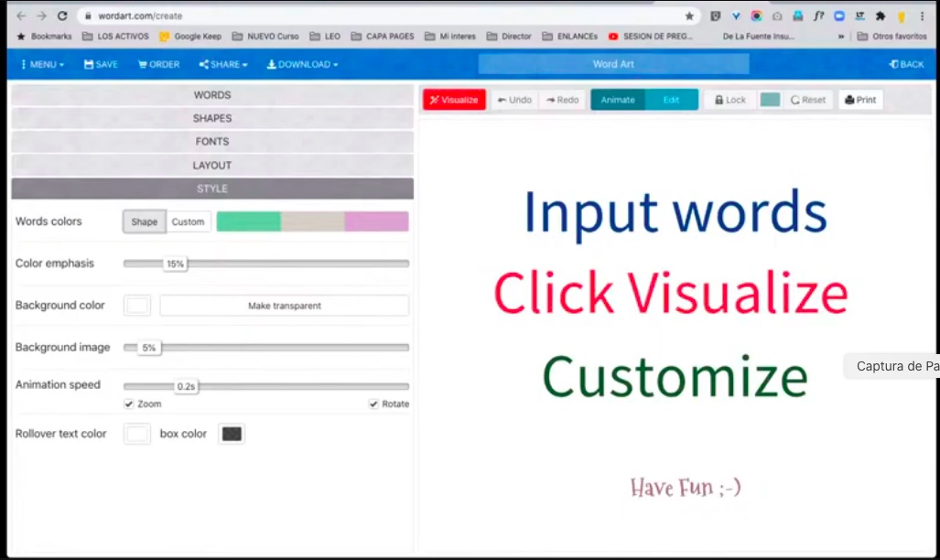Click the red Visualize button
This screenshot has width=940, height=560.
(454, 100)
